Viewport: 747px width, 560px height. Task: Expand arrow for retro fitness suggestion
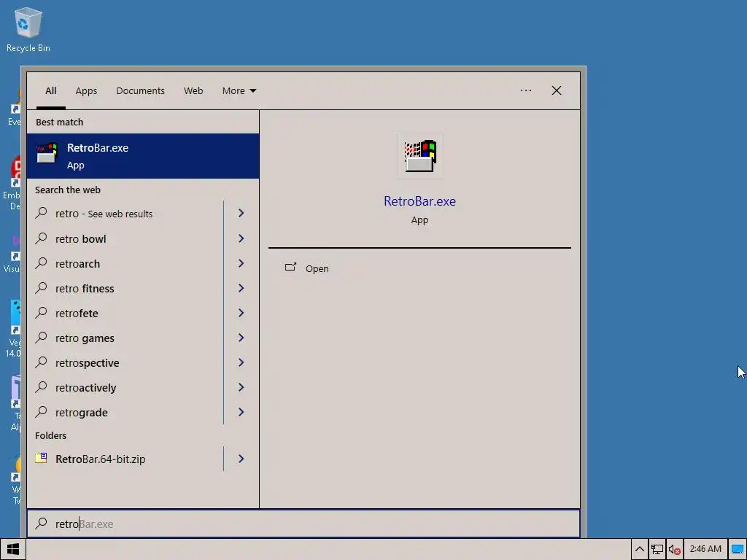[241, 287]
